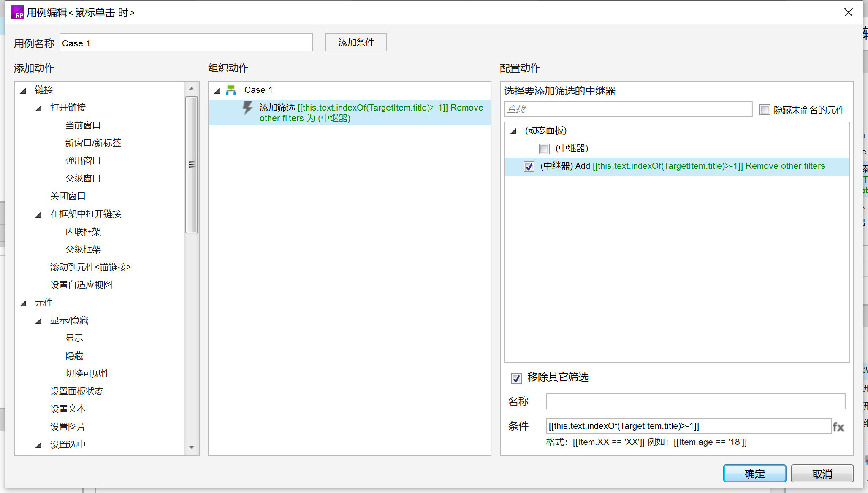Collapse the 链接 action group
Viewport: 868px width, 493px height.
tap(24, 90)
